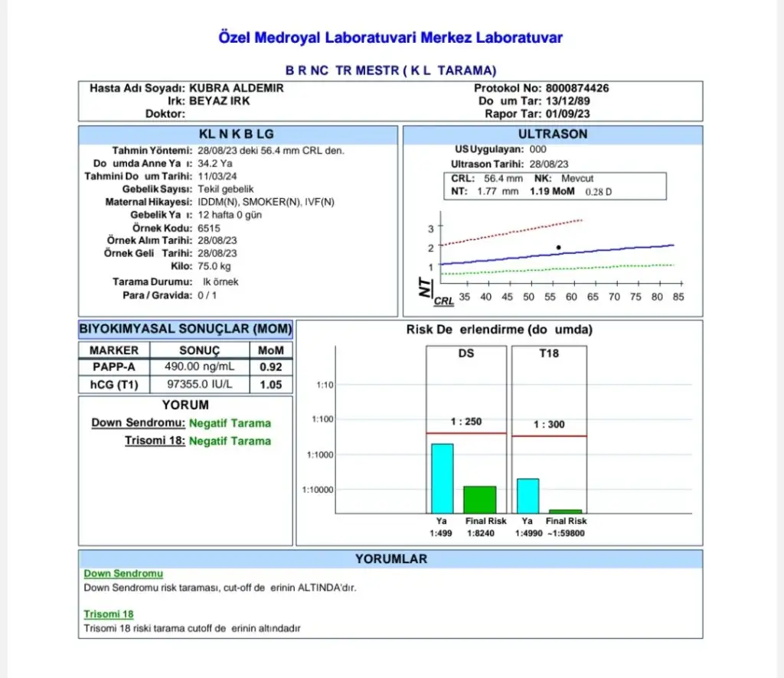Click the Özel Medroyal Laboratuvari report title
Screen dimensions: 784x678
click(390, 37)
